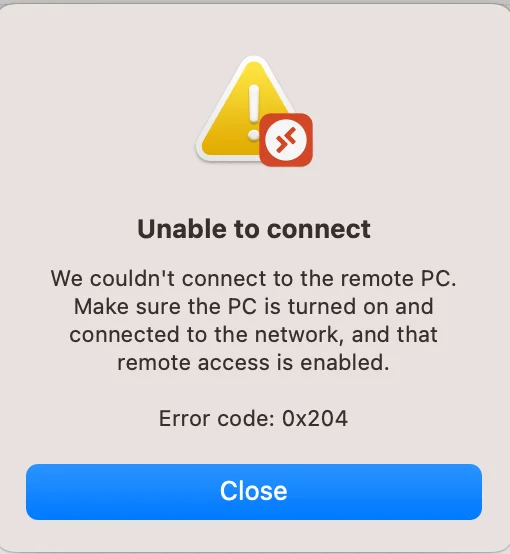This screenshot has height=554, width=510.
Task: Click the word "enabled." in the message
Action: (x=345, y=363)
